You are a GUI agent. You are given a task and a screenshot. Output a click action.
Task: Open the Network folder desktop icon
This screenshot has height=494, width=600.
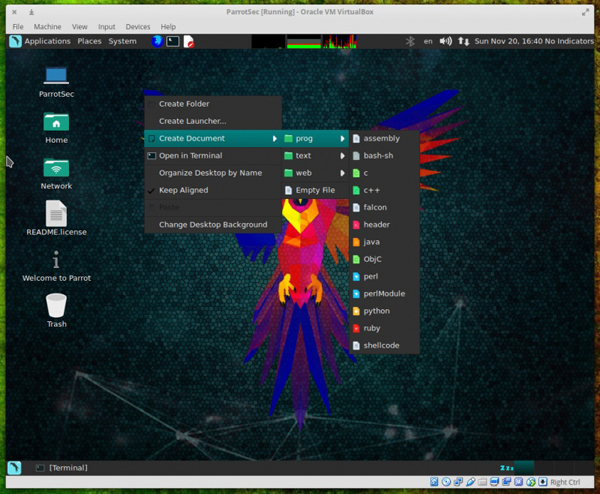56,174
